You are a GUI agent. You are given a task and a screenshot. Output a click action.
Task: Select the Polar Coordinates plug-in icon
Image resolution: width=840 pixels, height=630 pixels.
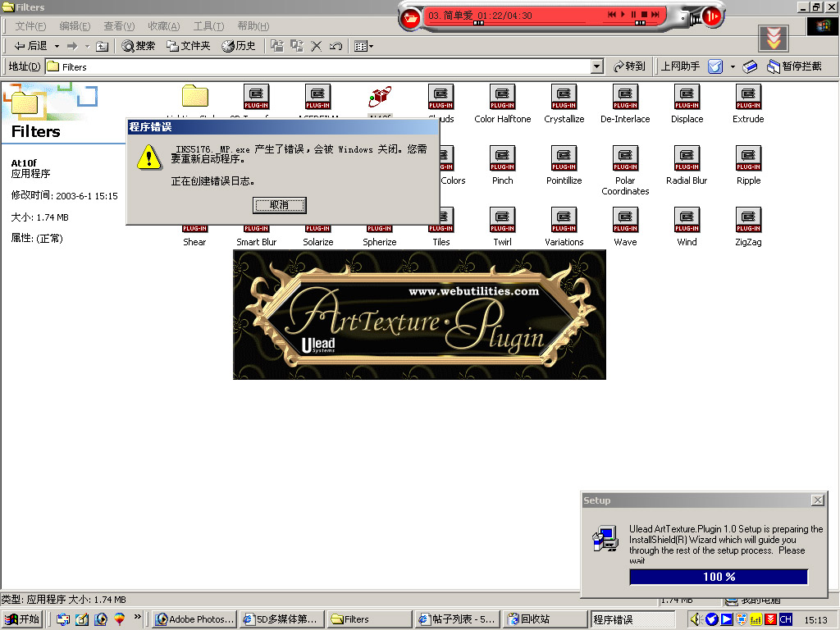click(x=625, y=159)
